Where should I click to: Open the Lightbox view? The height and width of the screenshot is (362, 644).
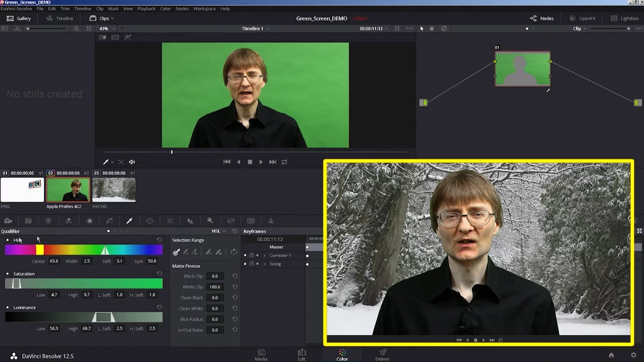tap(624, 19)
